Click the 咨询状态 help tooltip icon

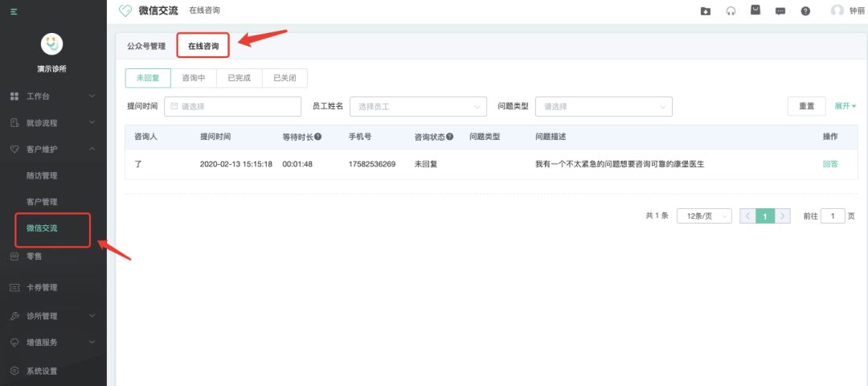[450, 137]
